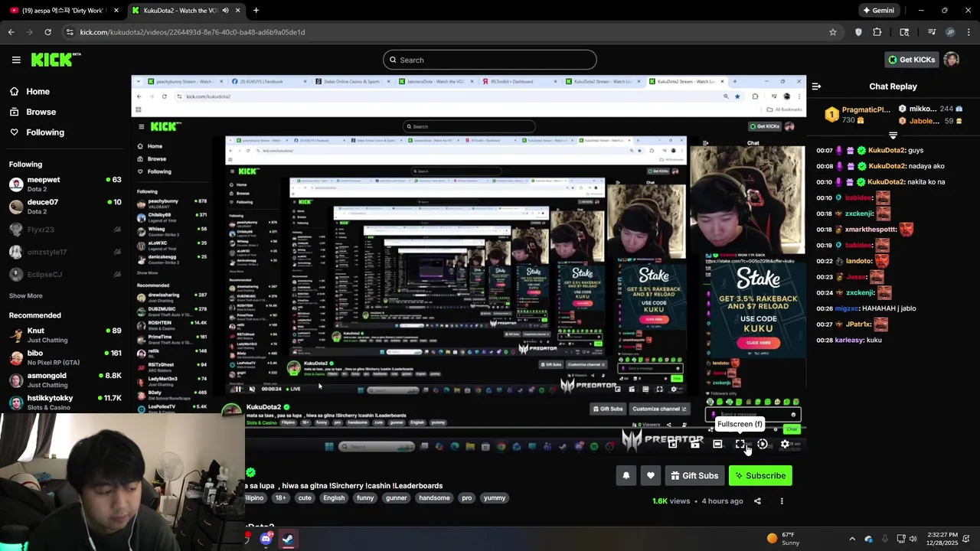Collapse the Chat Replay panel arrow icon
The image size is (980, 551).
click(x=816, y=86)
